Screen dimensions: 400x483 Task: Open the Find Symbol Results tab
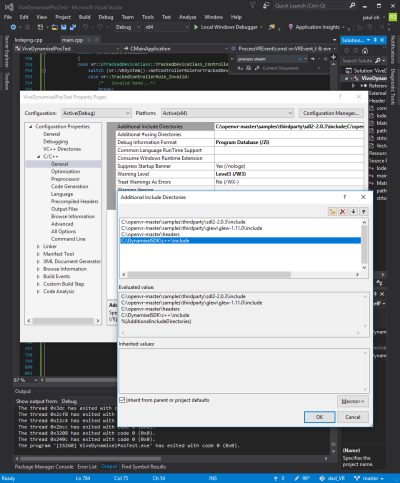[144, 467]
